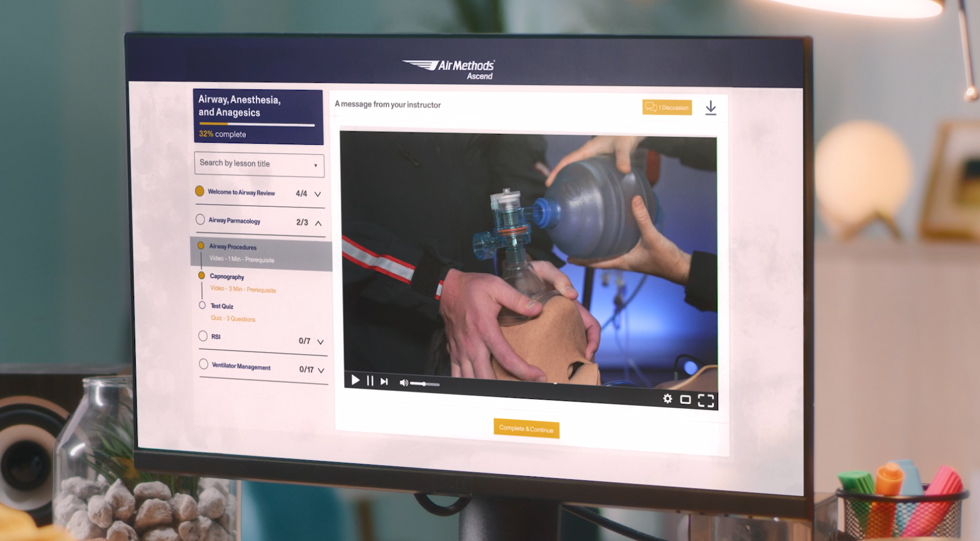Screen dimensions: 980x541
Task: Click 'Video - 3 Min - Prerequisite' text
Action: point(243,289)
